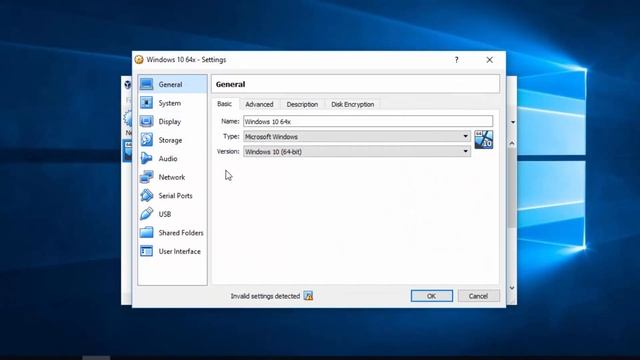
Task: Select the General category icon
Action: tap(147, 84)
